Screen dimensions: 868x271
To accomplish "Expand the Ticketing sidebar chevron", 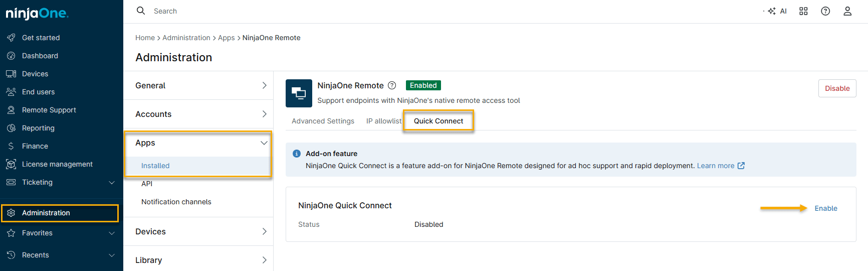I will [x=112, y=182].
